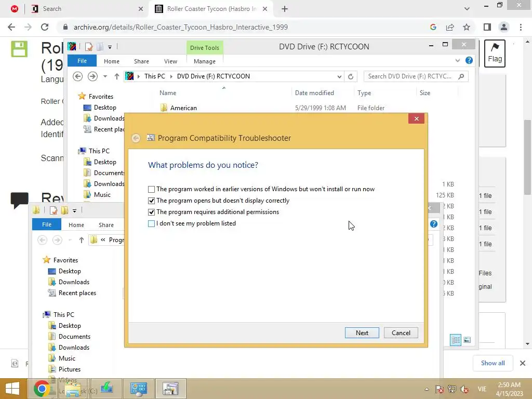
Task: Click Properties icon in DVD window title bar
Action: point(89,47)
